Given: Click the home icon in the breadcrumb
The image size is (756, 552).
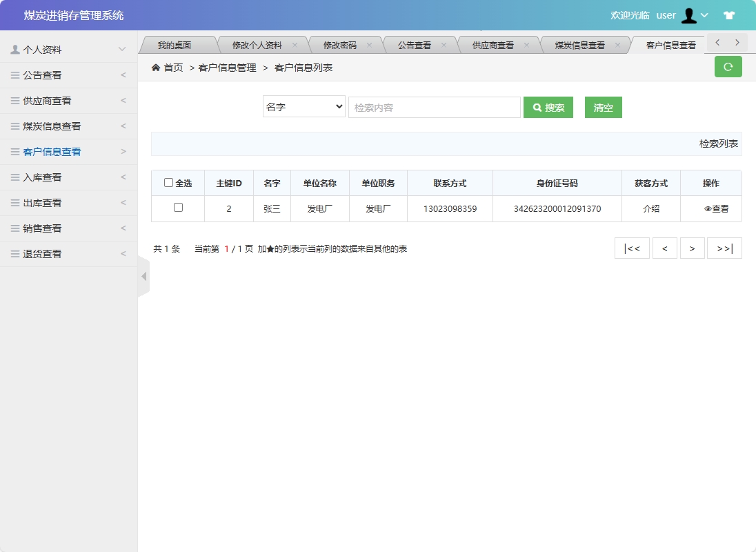Looking at the screenshot, I should point(155,68).
